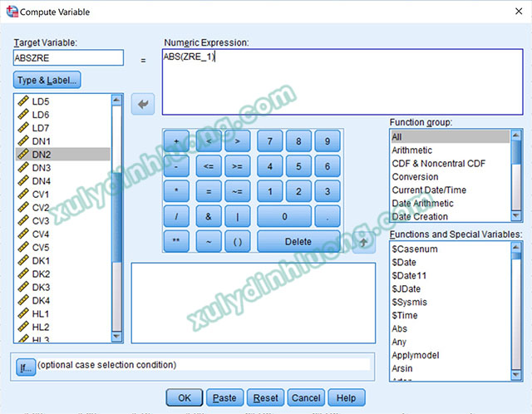Click the greater-than-or-equal key
The image size is (532, 414).
pos(238,166)
